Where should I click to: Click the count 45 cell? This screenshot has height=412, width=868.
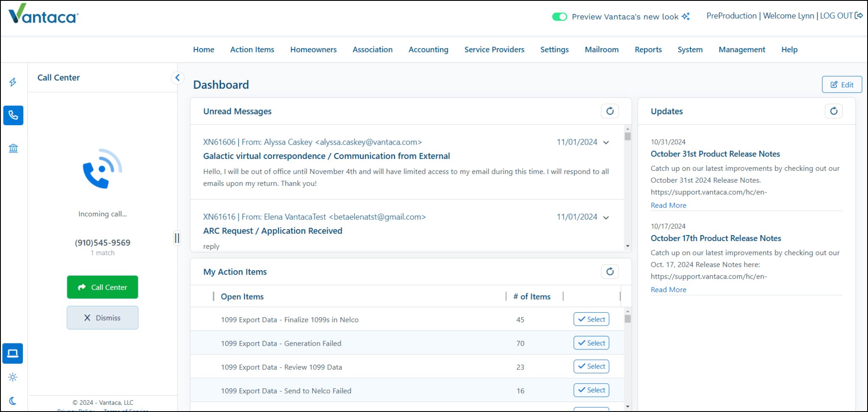[520, 320]
